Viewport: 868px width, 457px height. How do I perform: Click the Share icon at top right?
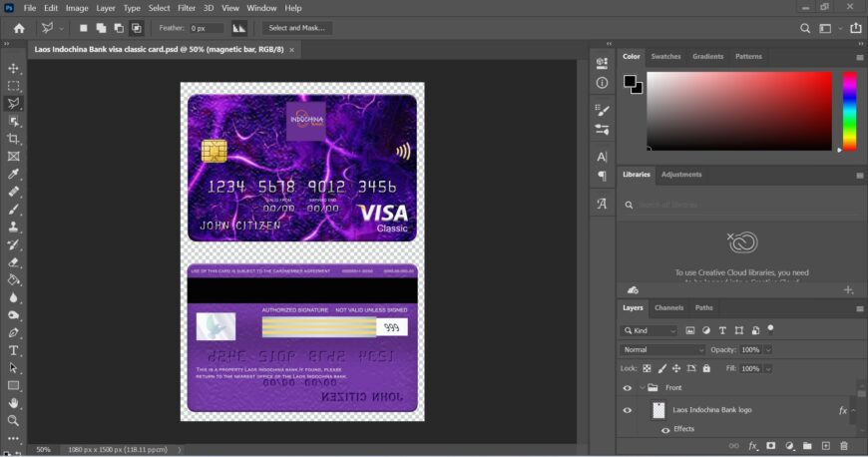856,28
